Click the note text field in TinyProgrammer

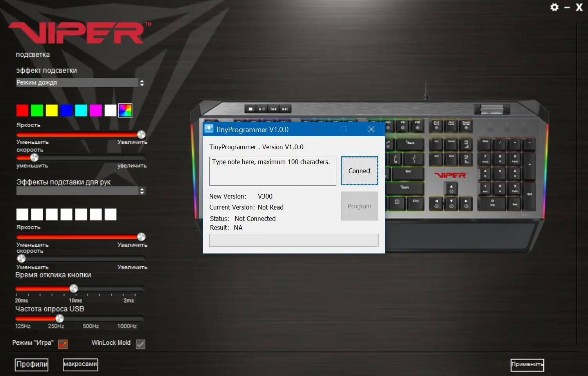point(273,171)
